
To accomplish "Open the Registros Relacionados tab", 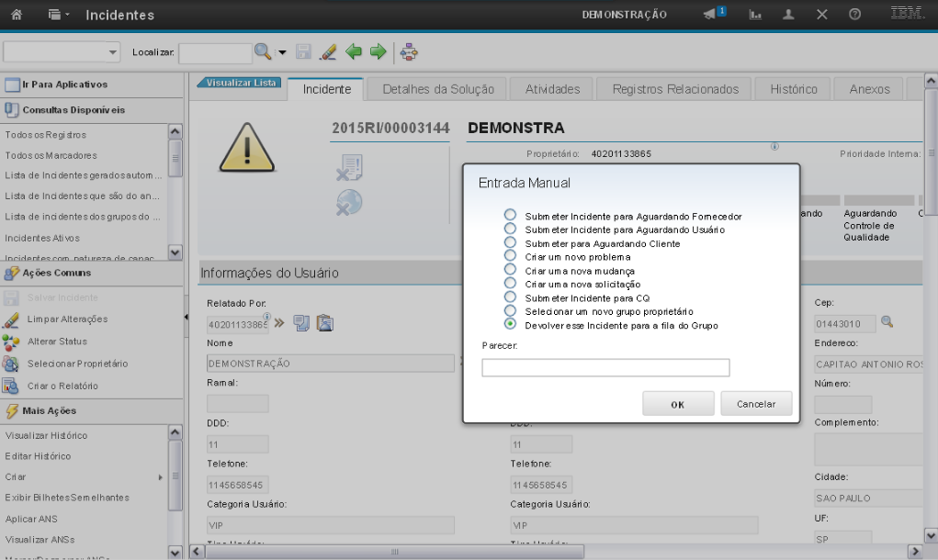I will point(675,89).
